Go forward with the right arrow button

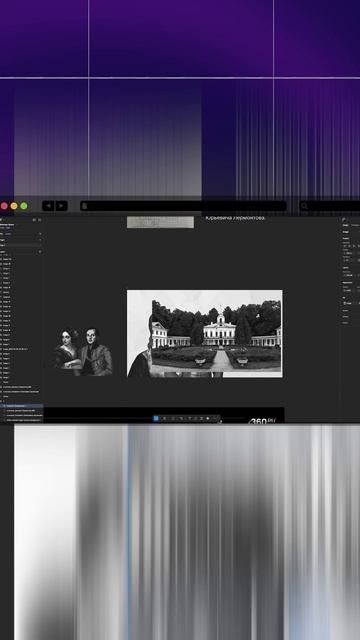(62, 206)
